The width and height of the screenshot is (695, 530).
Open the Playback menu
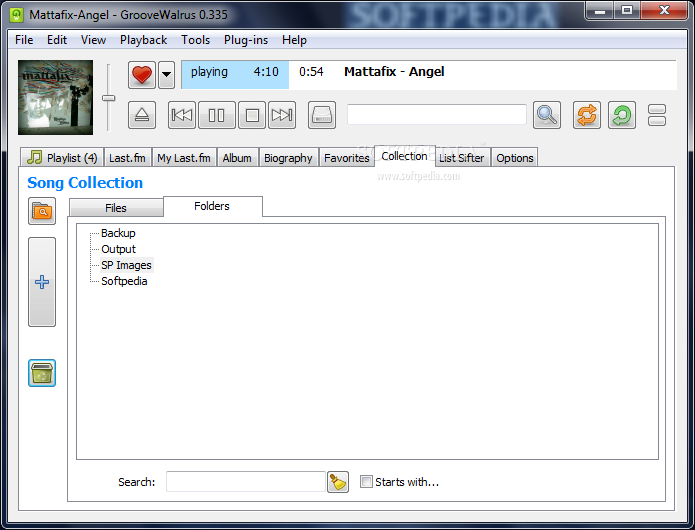coord(143,40)
